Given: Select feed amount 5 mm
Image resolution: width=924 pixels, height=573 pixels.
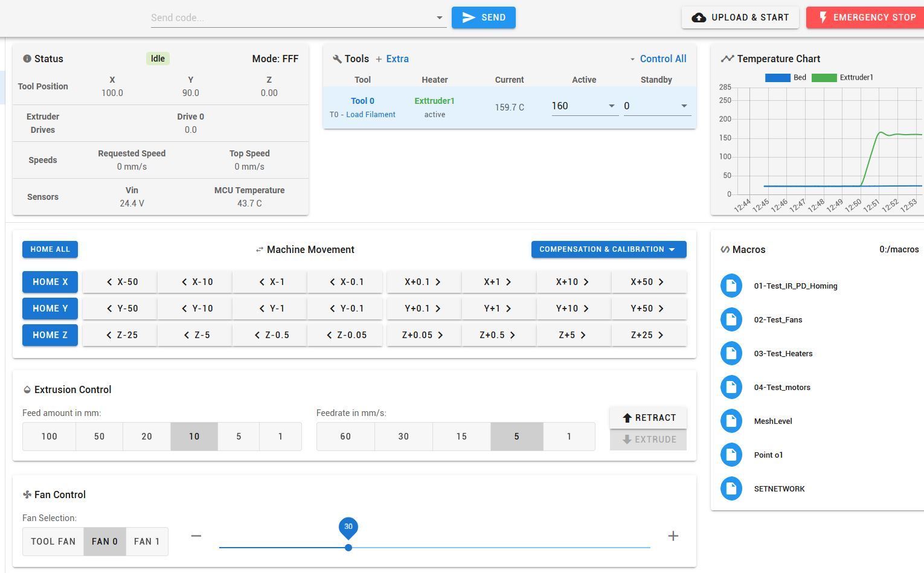Looking at the screenshot, I should click(239, 437).
